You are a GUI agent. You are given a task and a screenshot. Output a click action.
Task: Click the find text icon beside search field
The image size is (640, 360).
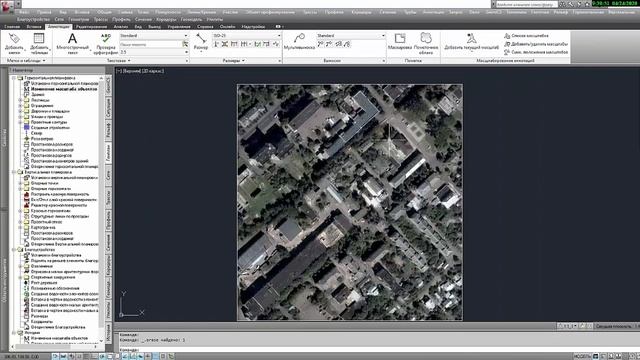(185, 44)
